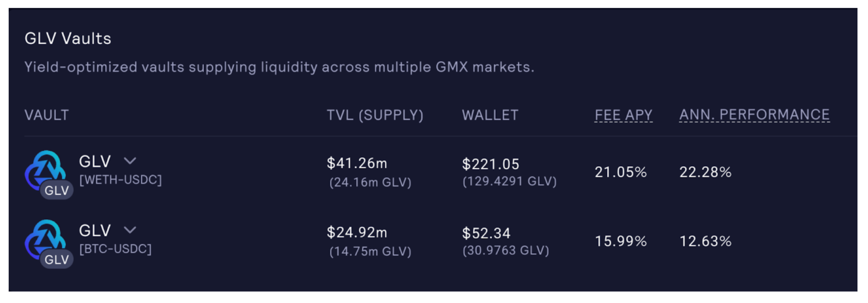Click the $52.34 wallet balance
Viewport: 868px width, 303px height.
tap(486, 233)
